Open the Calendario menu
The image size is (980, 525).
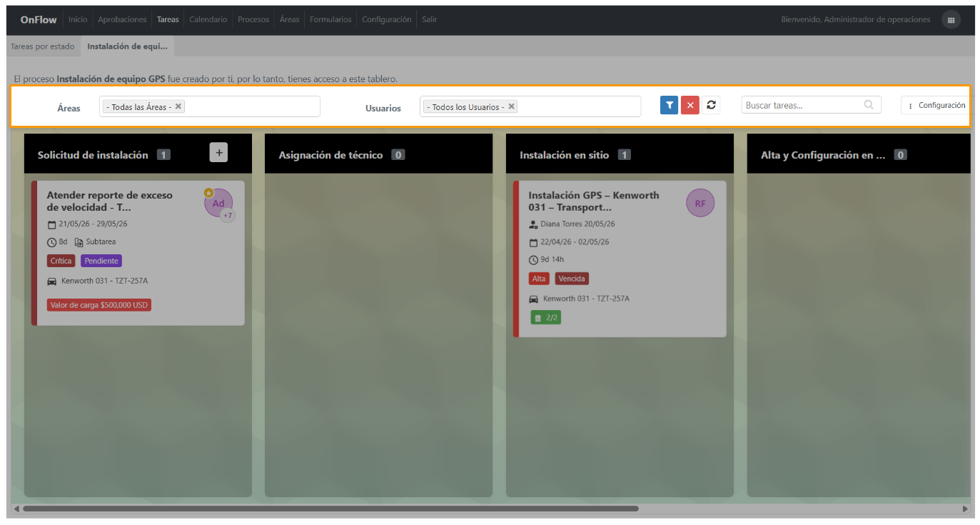[x=208, y=20]
